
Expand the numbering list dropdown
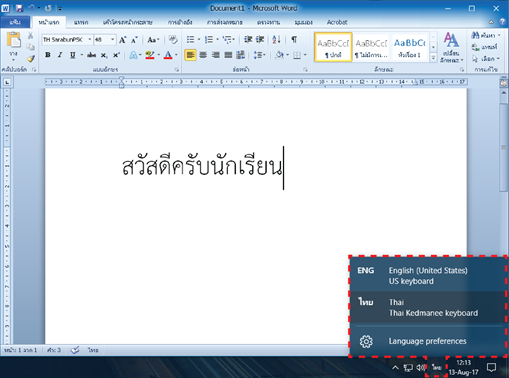217,40
